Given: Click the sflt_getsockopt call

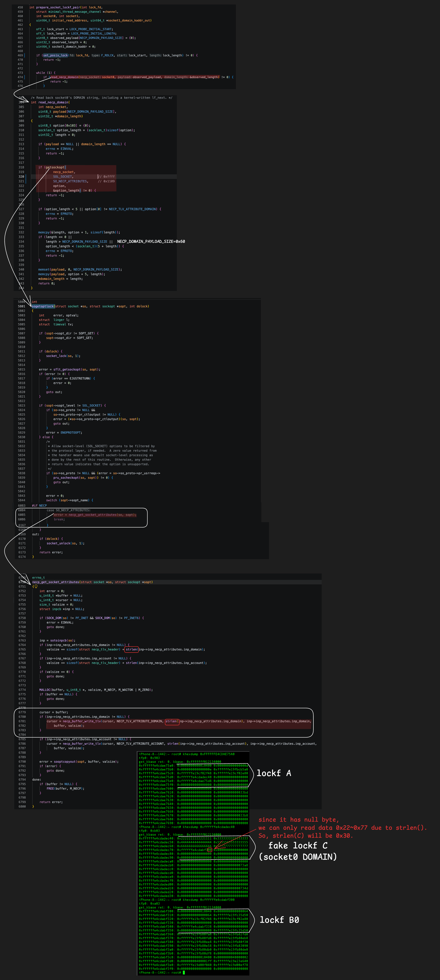Looking at the screenshot, I should 67,369.
